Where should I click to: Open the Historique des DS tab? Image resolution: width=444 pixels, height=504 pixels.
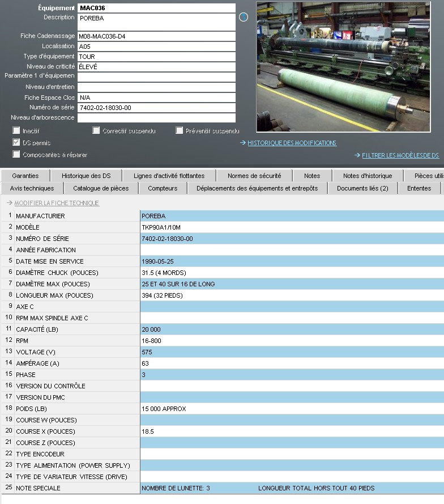point(86,176)
